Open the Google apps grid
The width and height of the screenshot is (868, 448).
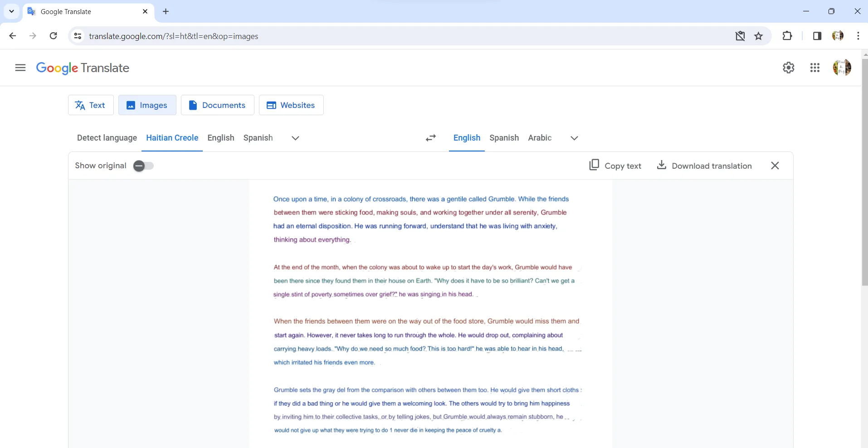click(x=815, y=68)
